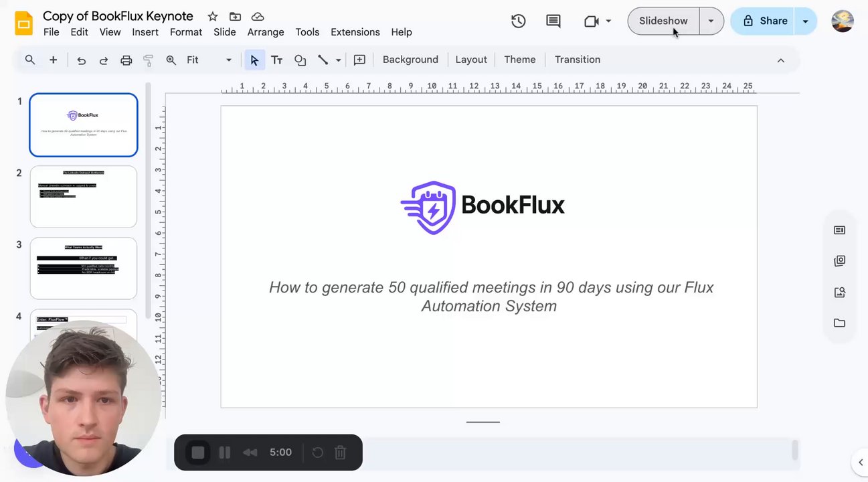The image size is (868, 482).
Task: Open the Insert menu
Action: 145,32
